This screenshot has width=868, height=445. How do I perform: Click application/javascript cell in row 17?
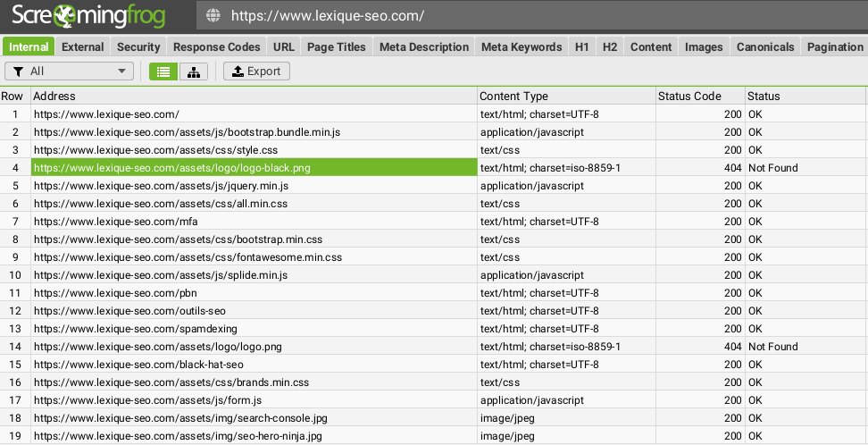click(566, 400)
